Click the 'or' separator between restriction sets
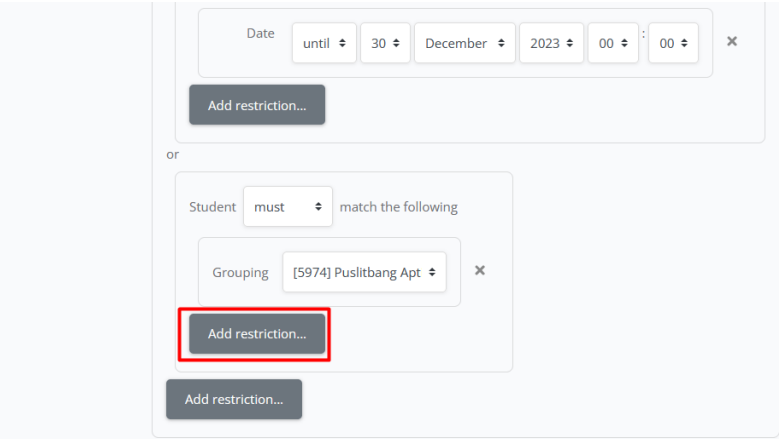Image resolution: width=779 pixels, height=439 pixels. [x=172, y=155]
